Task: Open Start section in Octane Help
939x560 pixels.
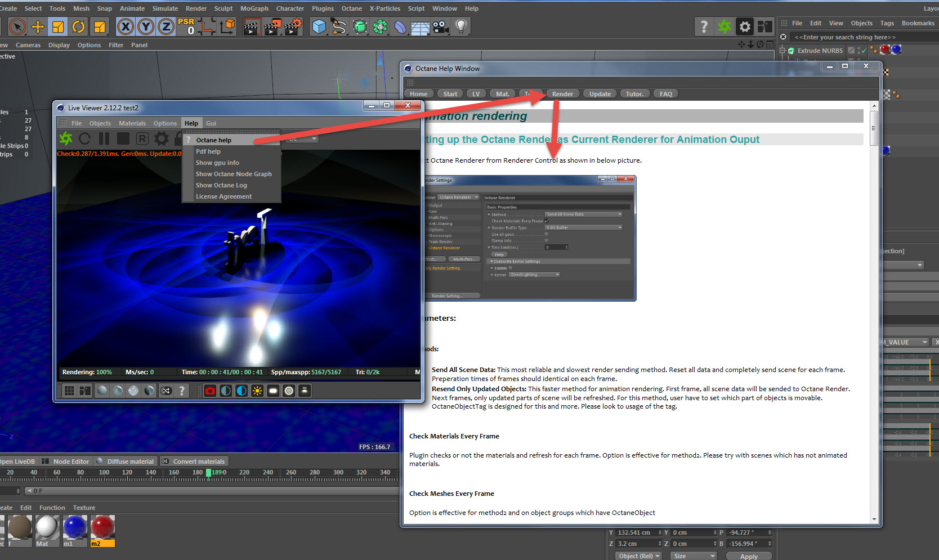Action: 450,94
